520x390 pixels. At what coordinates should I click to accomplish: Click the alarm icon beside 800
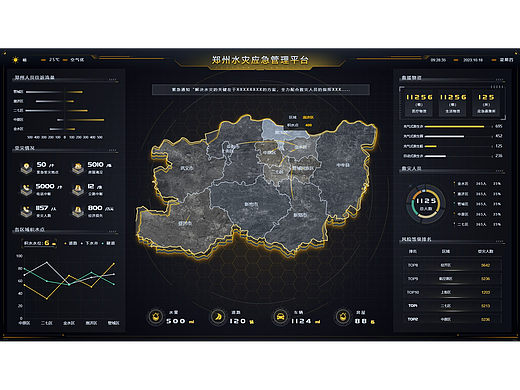coord(78,211)
